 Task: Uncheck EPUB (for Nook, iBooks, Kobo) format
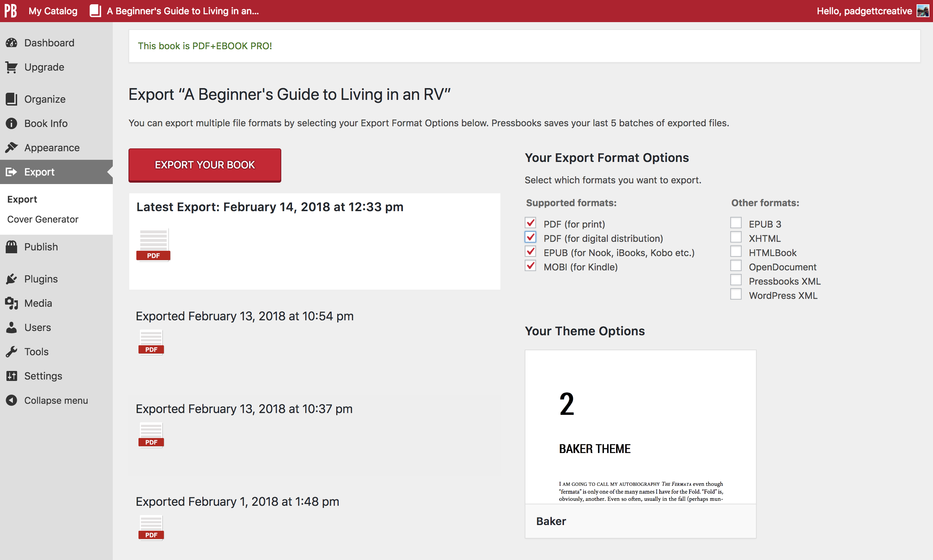530,252
